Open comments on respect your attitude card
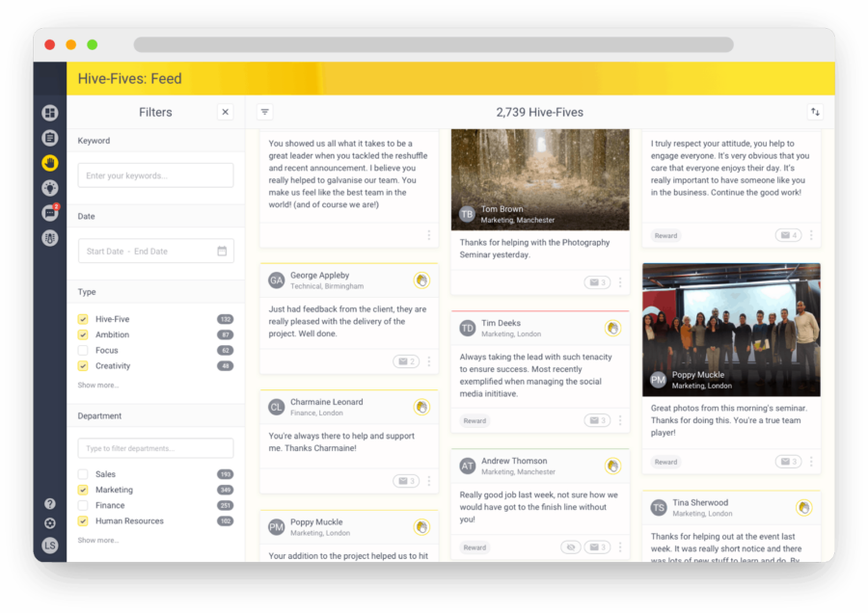Viewport: 868px width, 613px height. (x=788, y=235)
